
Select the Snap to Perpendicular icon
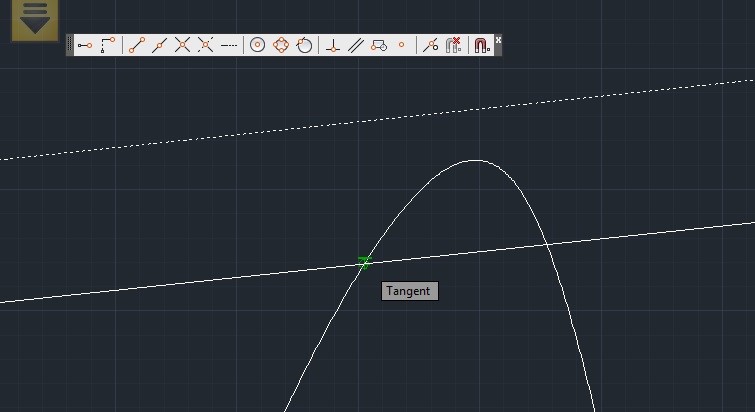tap(333, 45)
